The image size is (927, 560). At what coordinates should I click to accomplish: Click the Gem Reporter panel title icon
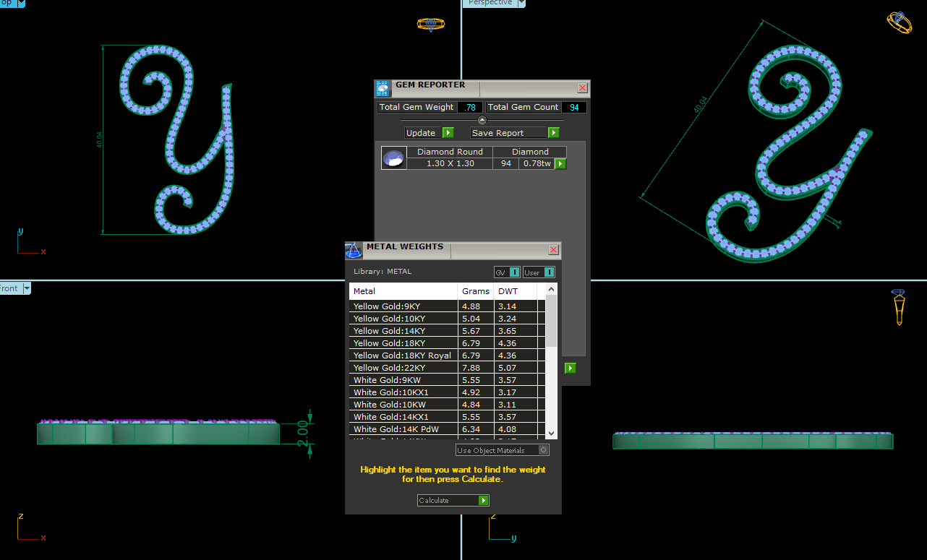coord(383,88)
